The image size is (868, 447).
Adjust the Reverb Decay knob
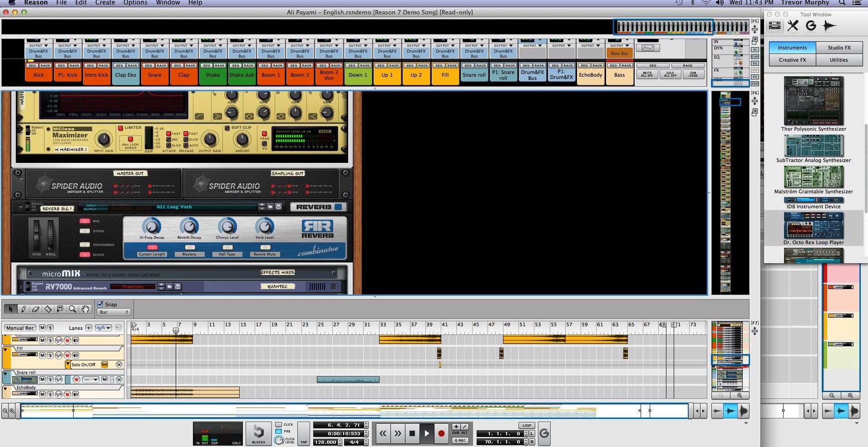(x=189, y=226)
